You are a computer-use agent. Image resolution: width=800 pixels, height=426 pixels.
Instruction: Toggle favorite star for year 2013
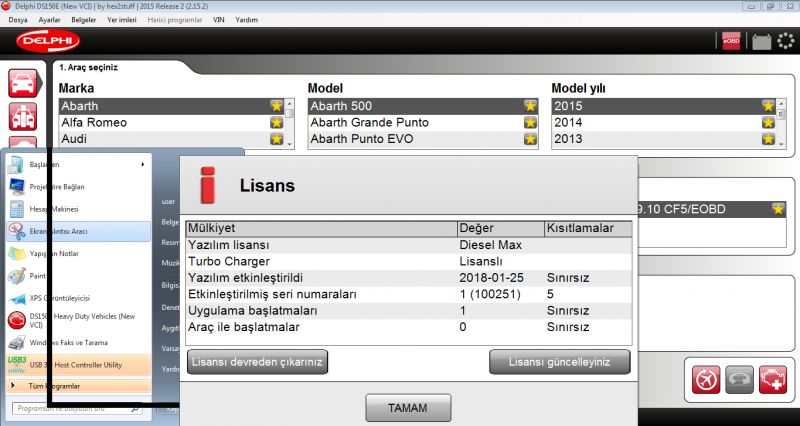click(x=768, y=139)
